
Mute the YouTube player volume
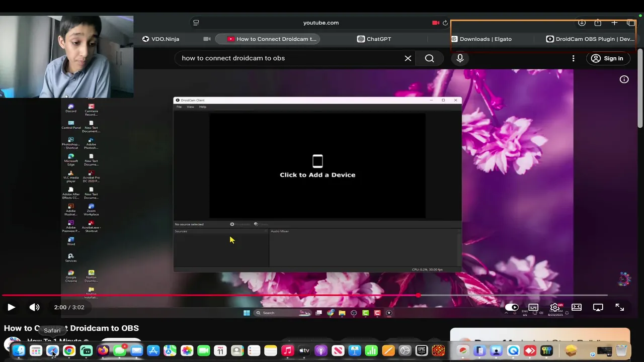34,307
